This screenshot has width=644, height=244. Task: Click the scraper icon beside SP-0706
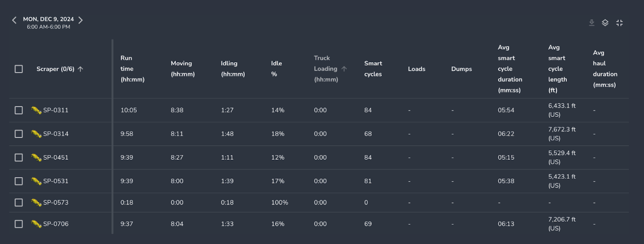tap(36, 224)
